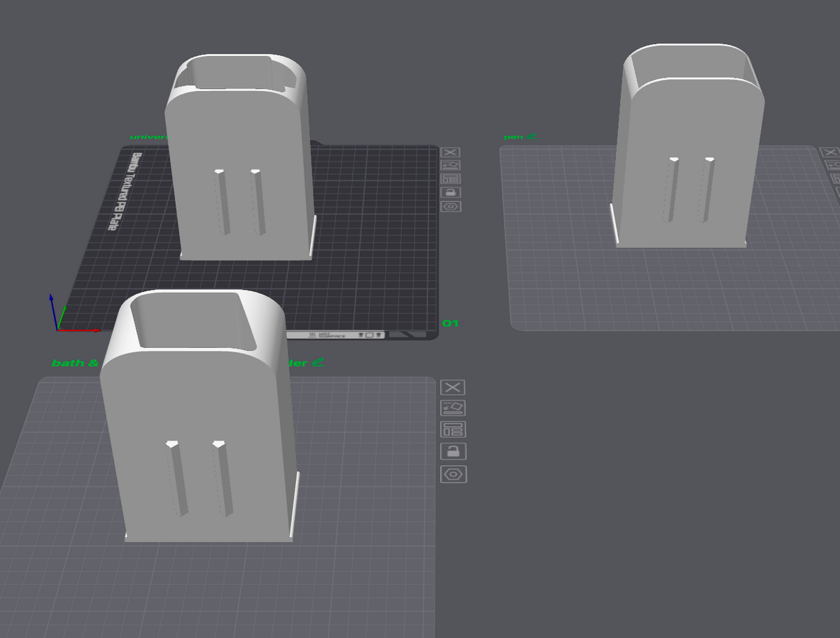
Task: Toggle the lock on bath holder plate
Action: [453, 452]
